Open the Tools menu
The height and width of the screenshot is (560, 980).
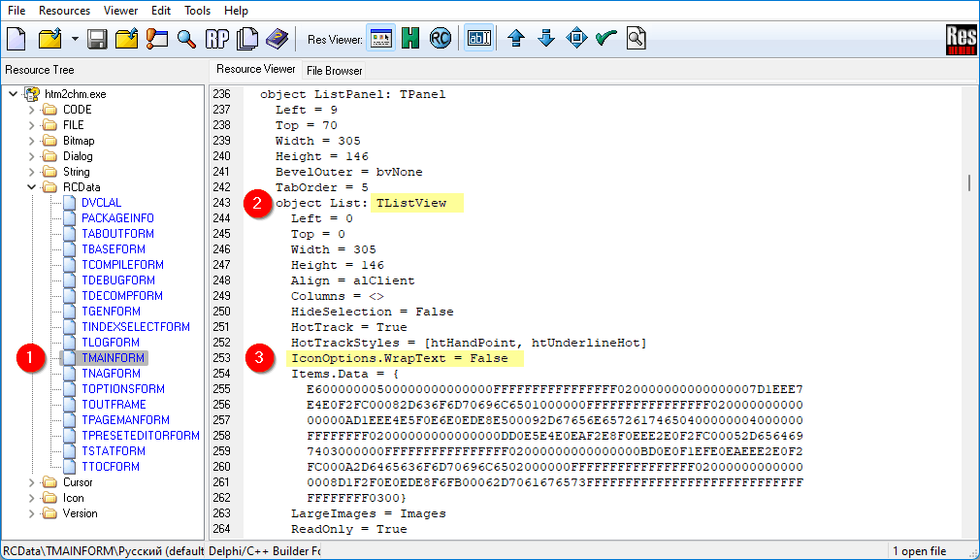198,11
